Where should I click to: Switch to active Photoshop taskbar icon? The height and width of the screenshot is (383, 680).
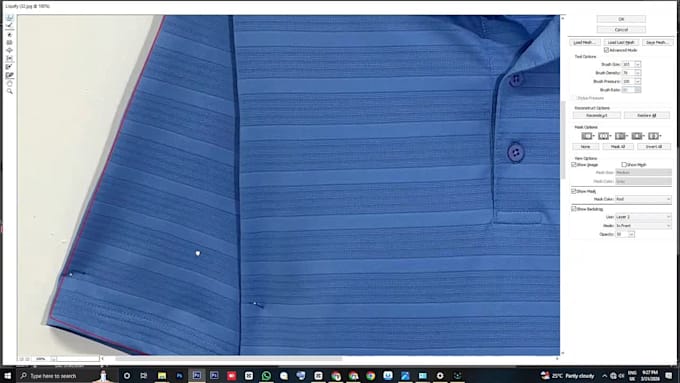point(196,376)
